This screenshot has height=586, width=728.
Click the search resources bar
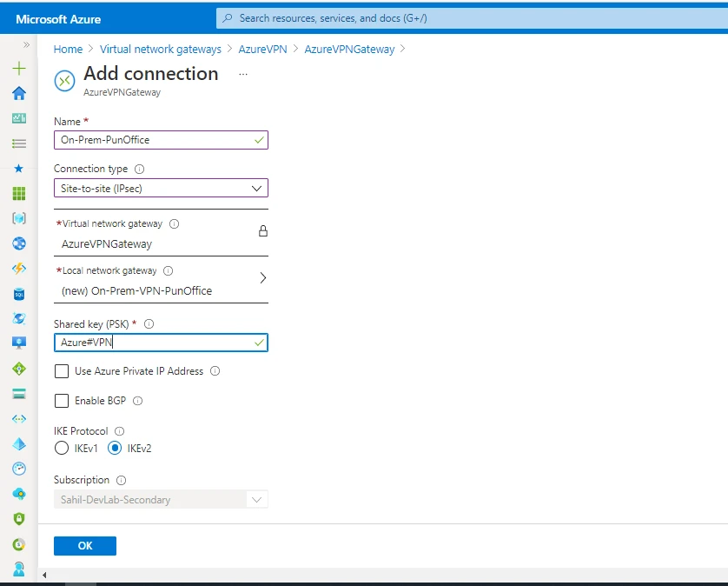pyautogui.click(x=469, y=17)
